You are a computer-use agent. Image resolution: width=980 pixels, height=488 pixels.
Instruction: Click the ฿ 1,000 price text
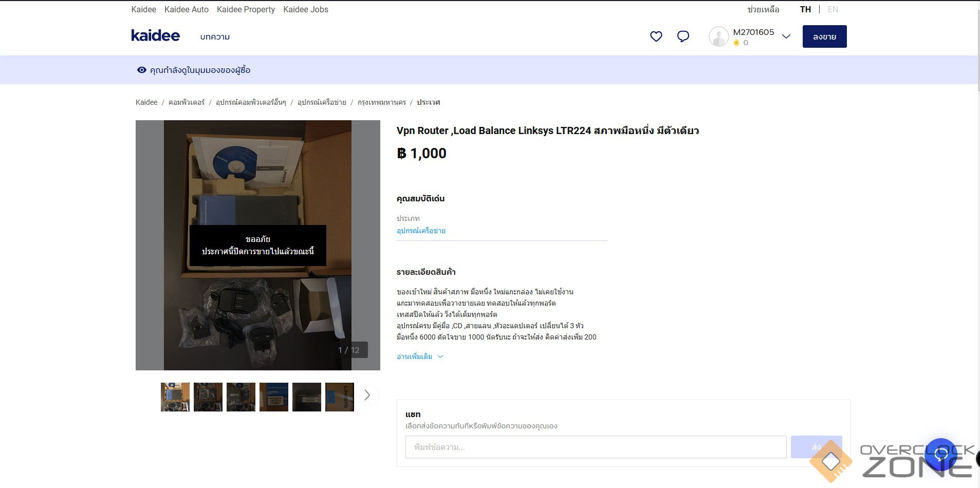pos(422,153)
